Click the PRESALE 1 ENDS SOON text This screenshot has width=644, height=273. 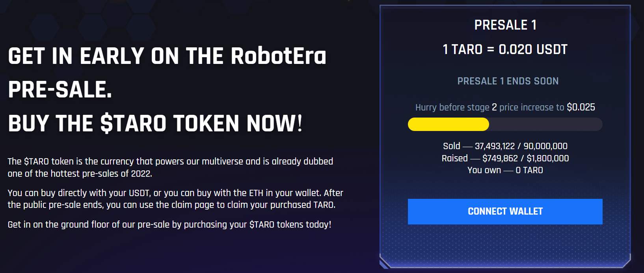coord(508,81)
